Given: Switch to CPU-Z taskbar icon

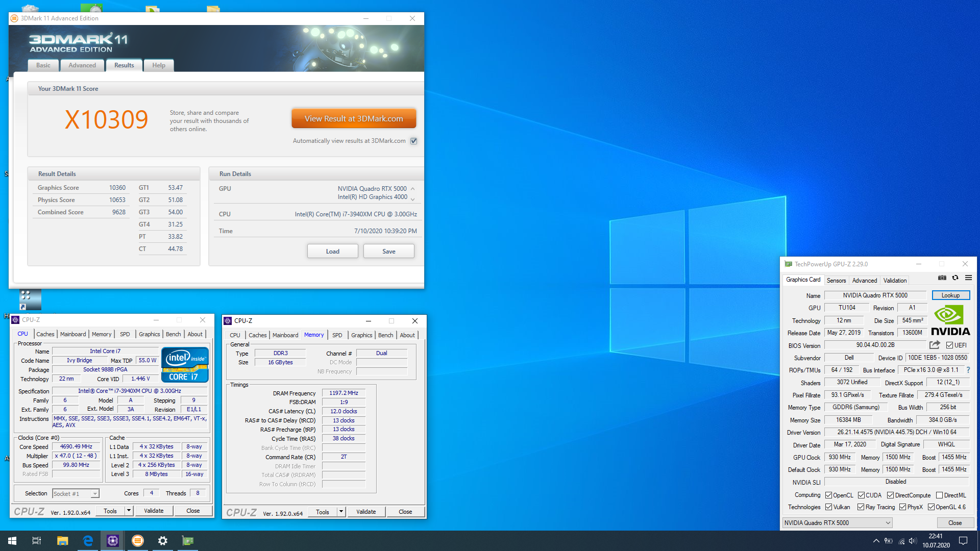Looking at the screenshot, I should click(x=112, y=541).
